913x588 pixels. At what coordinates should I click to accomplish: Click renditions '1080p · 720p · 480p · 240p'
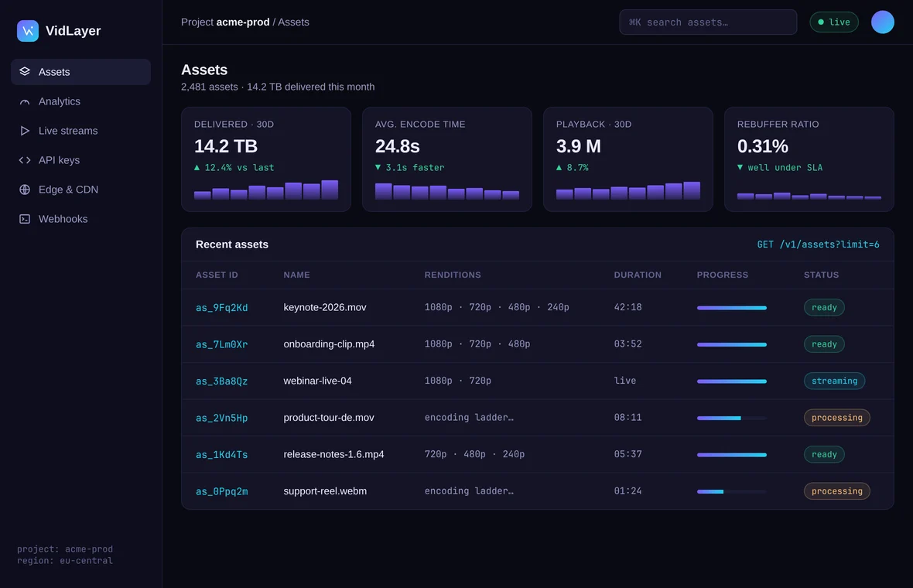(x=497, y=307)
